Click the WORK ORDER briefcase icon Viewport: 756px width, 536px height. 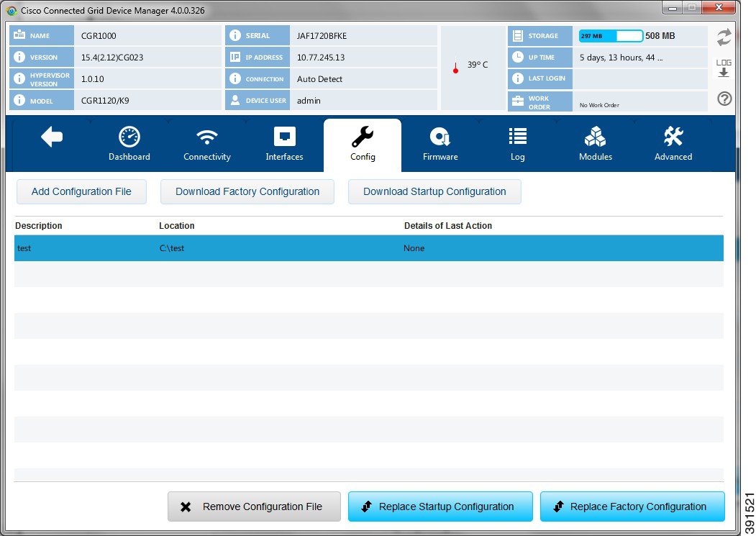click(x=518, y=101)
